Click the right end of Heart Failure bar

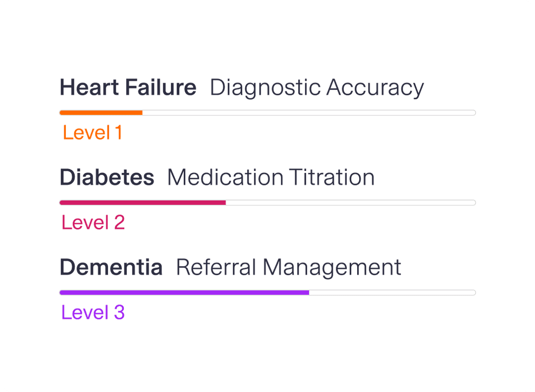pos(473,112)
